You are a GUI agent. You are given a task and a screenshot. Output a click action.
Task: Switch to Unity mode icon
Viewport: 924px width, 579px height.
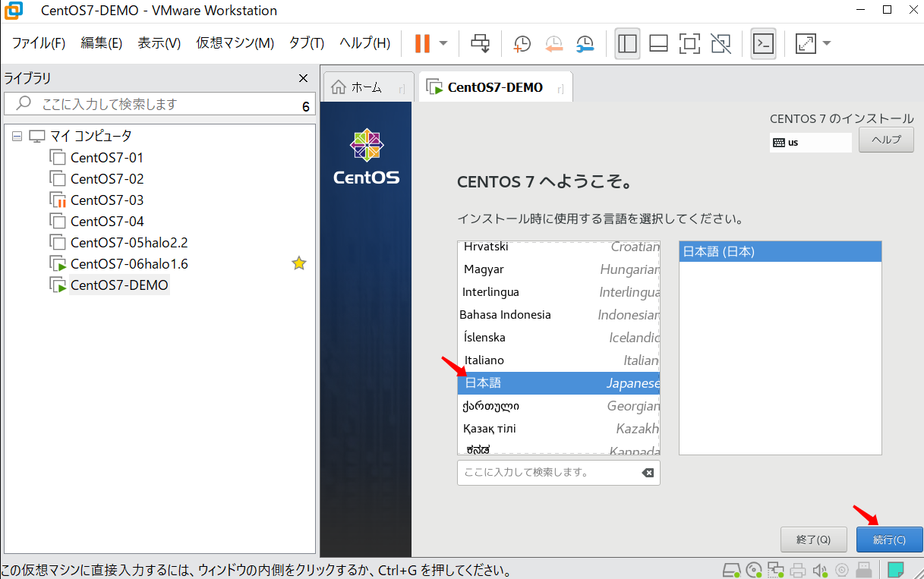[x=721, y=43]
